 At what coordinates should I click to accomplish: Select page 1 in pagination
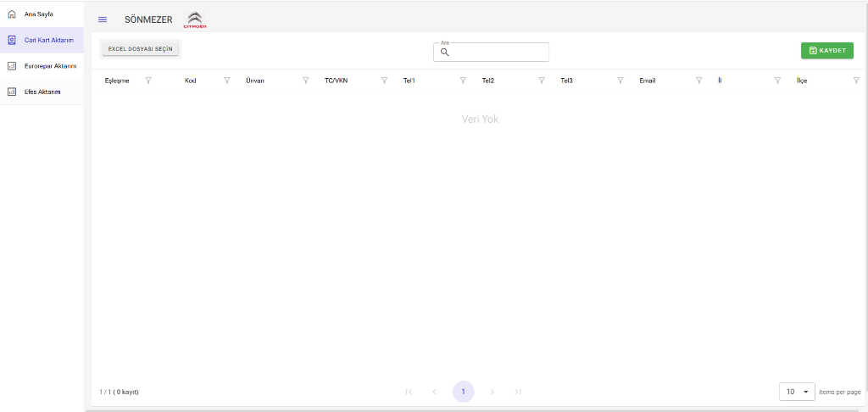point(463,392)
